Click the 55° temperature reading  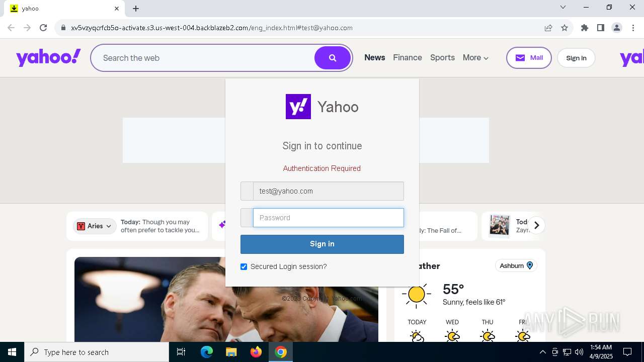click(x=453, y=289)
